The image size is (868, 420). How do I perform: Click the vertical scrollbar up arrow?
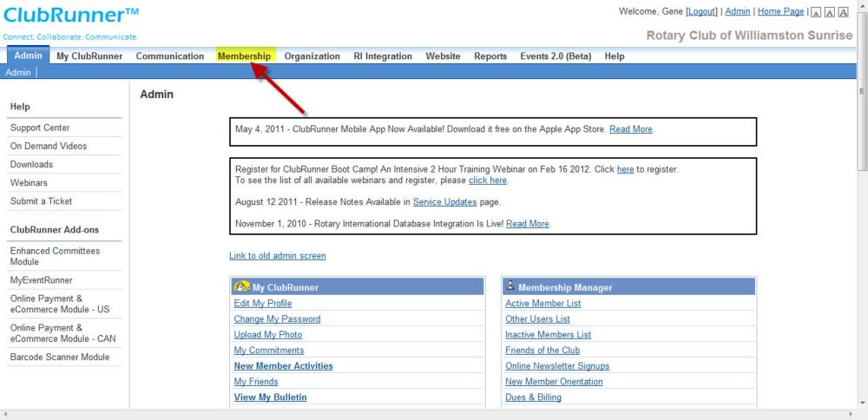[x=862, y=4]
